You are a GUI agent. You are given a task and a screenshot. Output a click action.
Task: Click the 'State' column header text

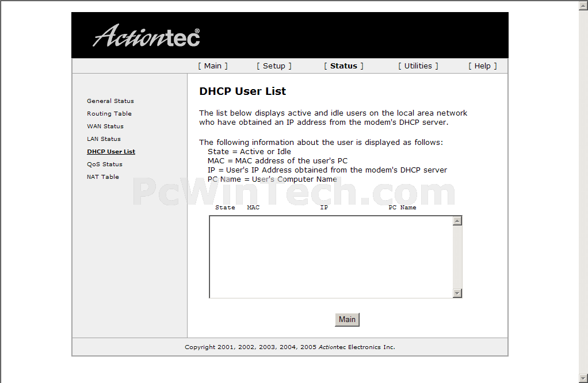[x=225, y=208]
